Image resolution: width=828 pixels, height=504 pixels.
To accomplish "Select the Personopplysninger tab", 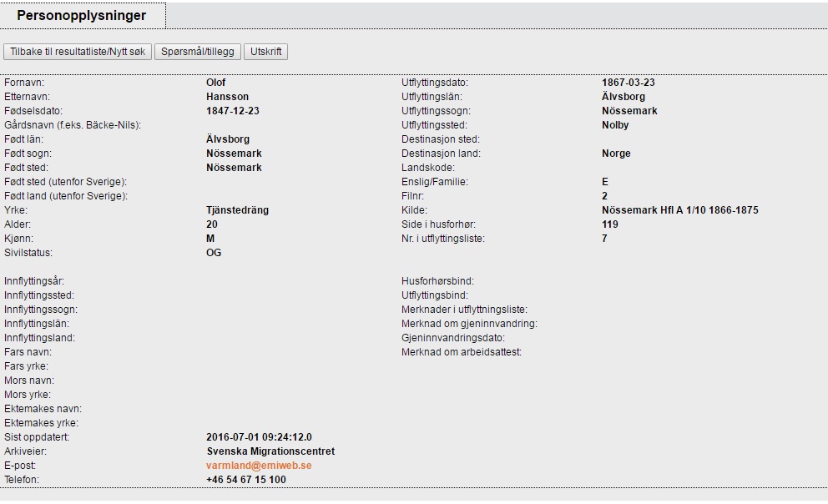I will coord(81,16).
